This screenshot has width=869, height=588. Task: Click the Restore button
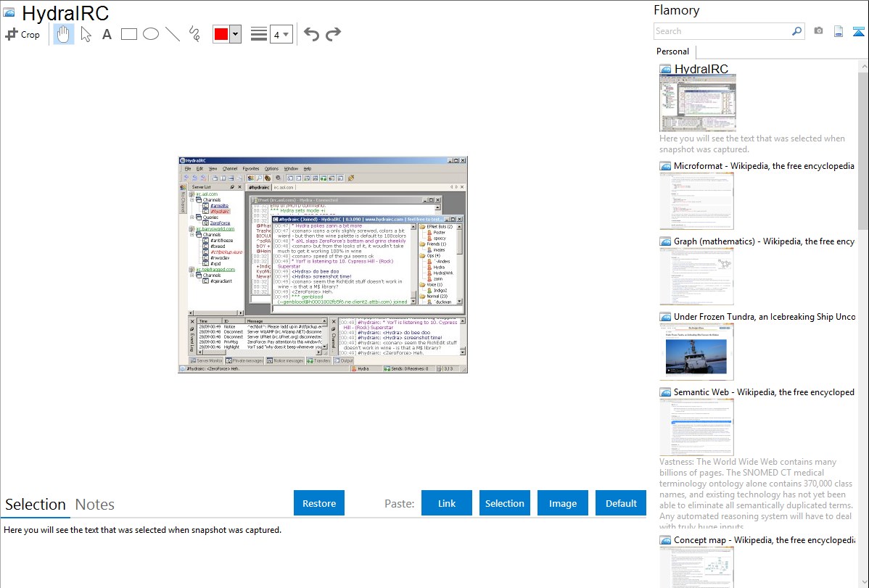319,503
